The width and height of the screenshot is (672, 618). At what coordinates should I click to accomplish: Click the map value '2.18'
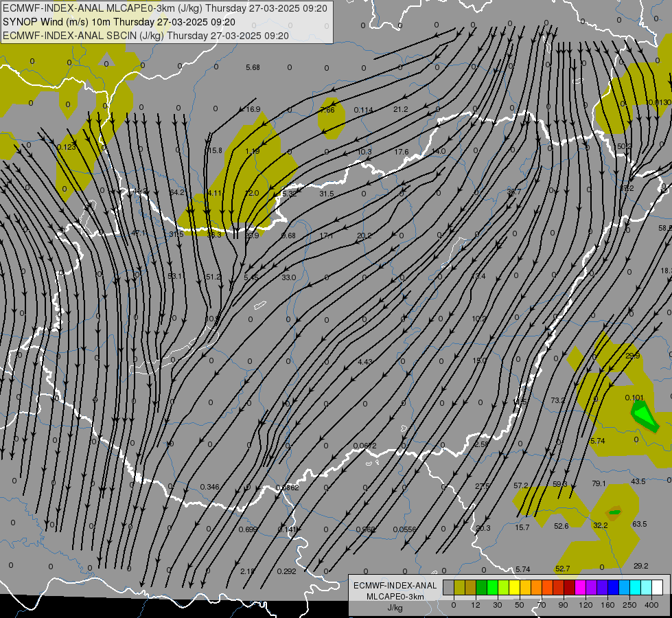click(248, 571)
